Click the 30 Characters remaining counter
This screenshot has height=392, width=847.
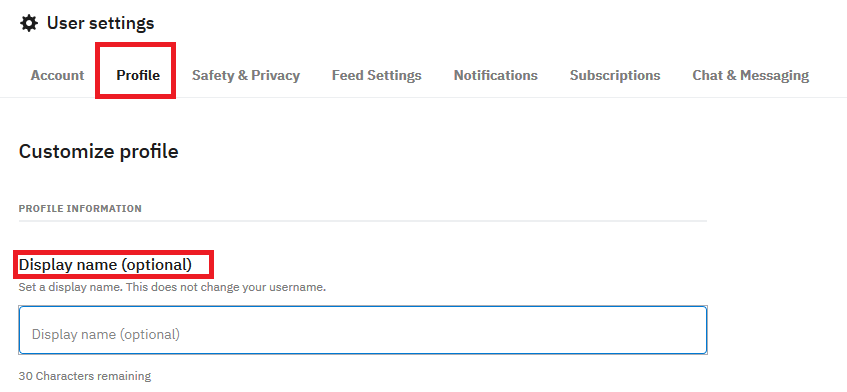pos(85,376)
